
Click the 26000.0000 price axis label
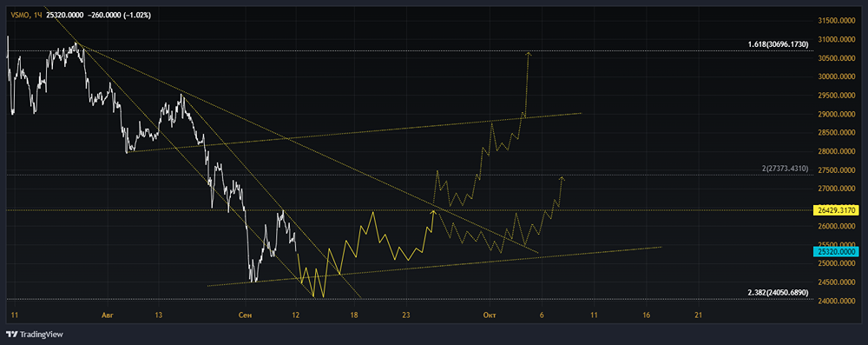[837, 226]
